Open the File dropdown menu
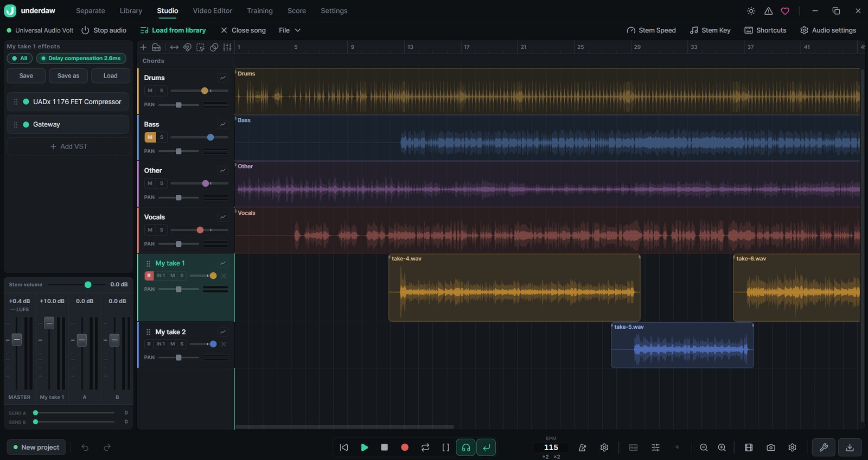868x460 pixels. (290, 30)
